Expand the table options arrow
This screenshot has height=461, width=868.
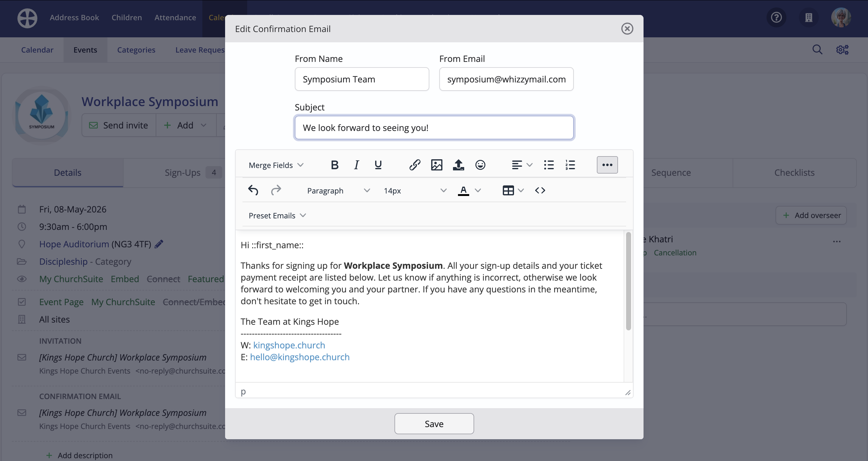point(521,191)
